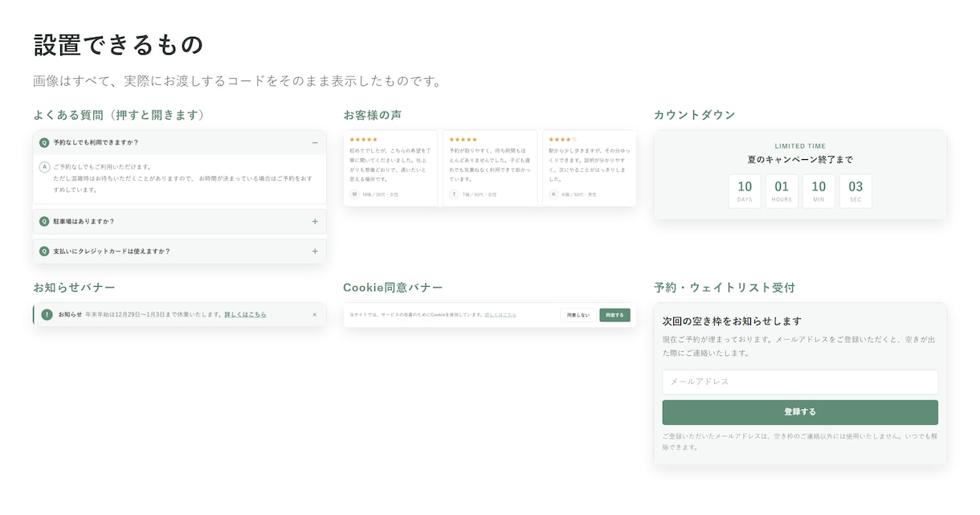Click the HOURS countdown box
This screenshot has height=515, width=980.
(782, 191)
